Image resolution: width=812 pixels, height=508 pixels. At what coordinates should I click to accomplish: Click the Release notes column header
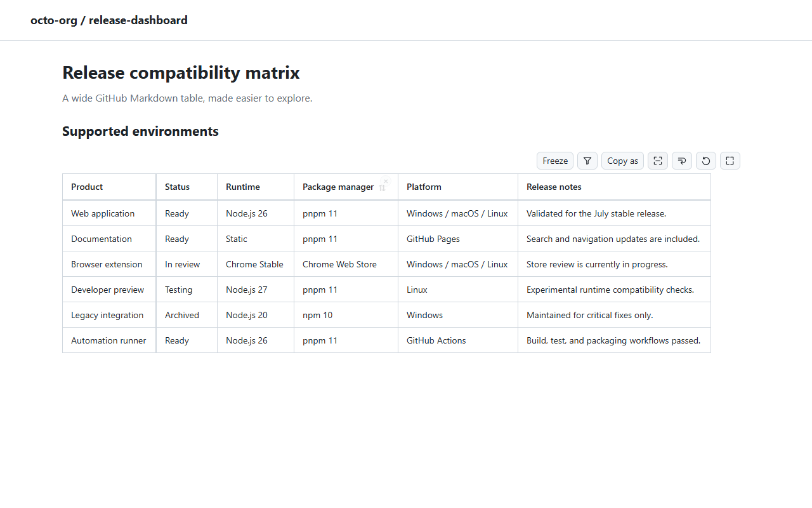coord(614,187)
